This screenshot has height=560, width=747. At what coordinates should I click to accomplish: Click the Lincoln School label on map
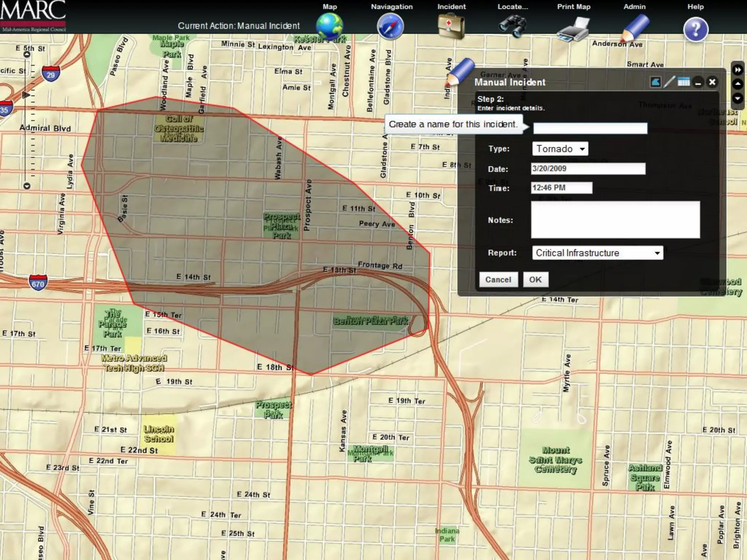[159, 434]
